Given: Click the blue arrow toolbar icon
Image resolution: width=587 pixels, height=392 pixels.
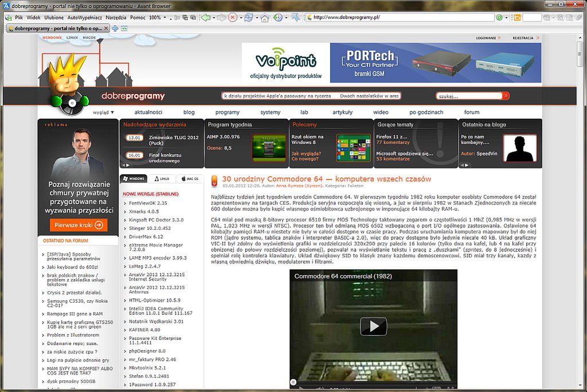Looking at the screenshot, I should pyautogui.click(x=296, y=18).
